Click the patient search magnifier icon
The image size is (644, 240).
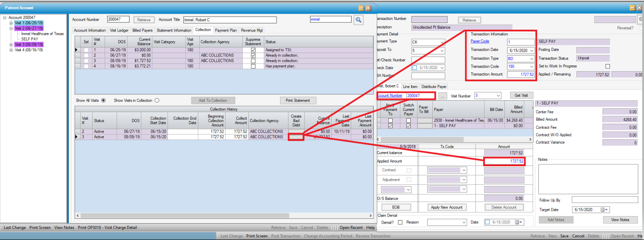coord(358,19)
